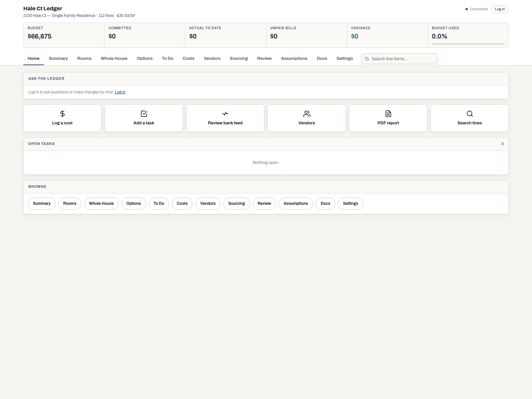Click the Review bank feed pulse icon
The height and width of the screenshot is (399, 532).
coord(225,114)
